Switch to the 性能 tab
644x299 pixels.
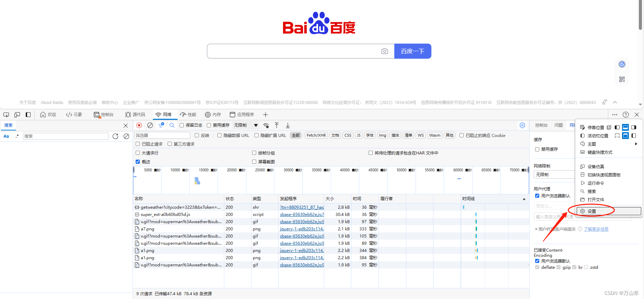pos(188,115)
